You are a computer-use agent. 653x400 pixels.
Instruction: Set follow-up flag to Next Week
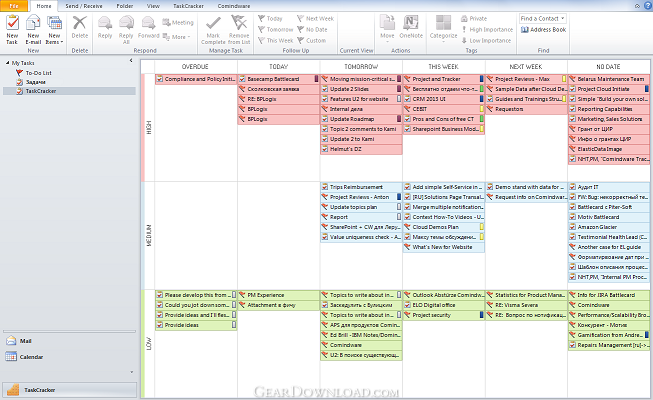[x=315, y=19]
